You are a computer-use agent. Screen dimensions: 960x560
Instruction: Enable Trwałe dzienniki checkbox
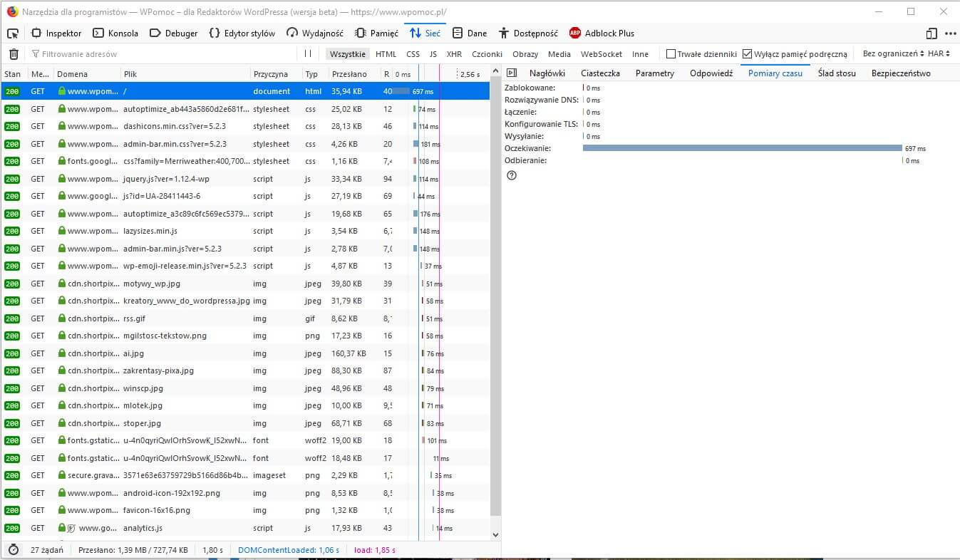[x=671, y=54]
